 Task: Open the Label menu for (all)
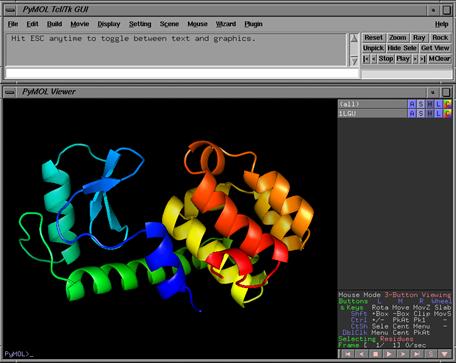(x=438, y=104)
